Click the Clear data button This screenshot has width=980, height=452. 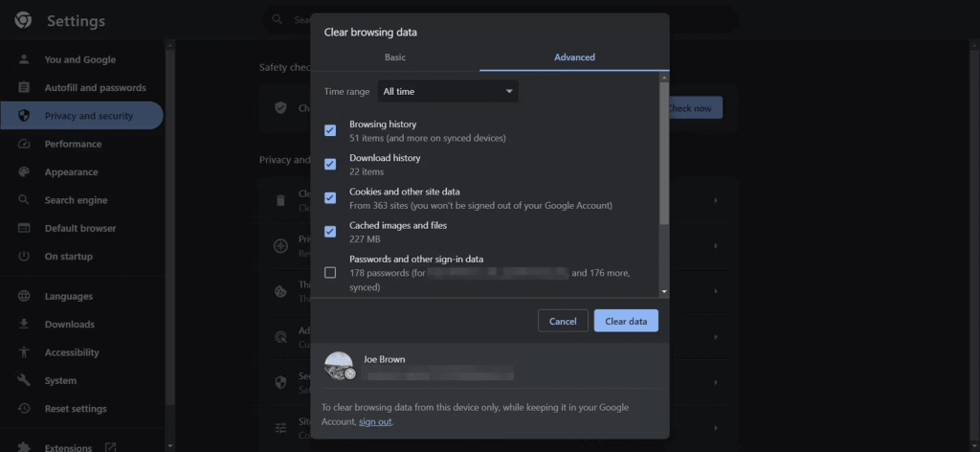[x=626, y=321]
